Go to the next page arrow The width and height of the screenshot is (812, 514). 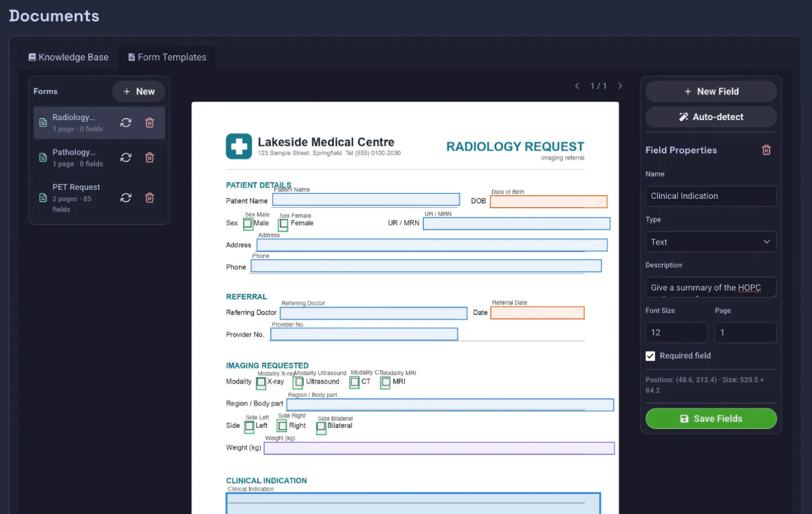tap(620, 86)
